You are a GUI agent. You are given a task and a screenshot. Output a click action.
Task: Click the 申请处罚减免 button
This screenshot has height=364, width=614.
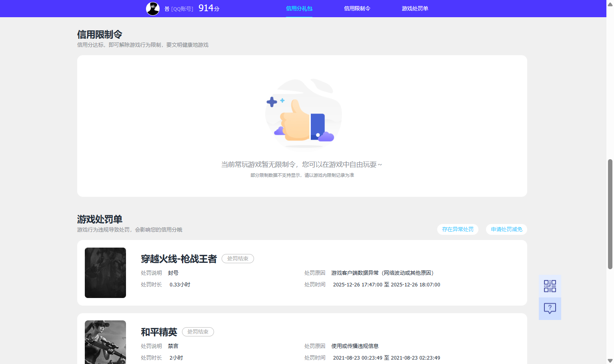[x=506, y=229]
